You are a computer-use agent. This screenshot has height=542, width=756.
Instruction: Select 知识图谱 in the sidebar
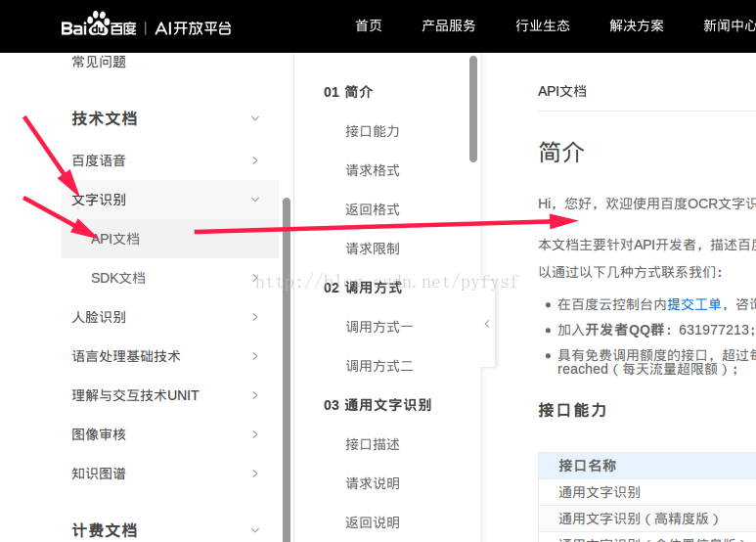click(99, 474)
